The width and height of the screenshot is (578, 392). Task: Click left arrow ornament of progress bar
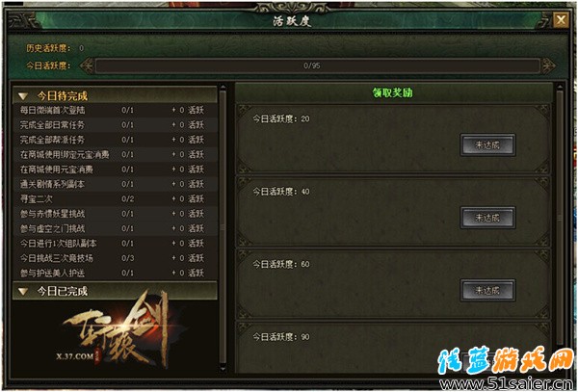point(87,65)
